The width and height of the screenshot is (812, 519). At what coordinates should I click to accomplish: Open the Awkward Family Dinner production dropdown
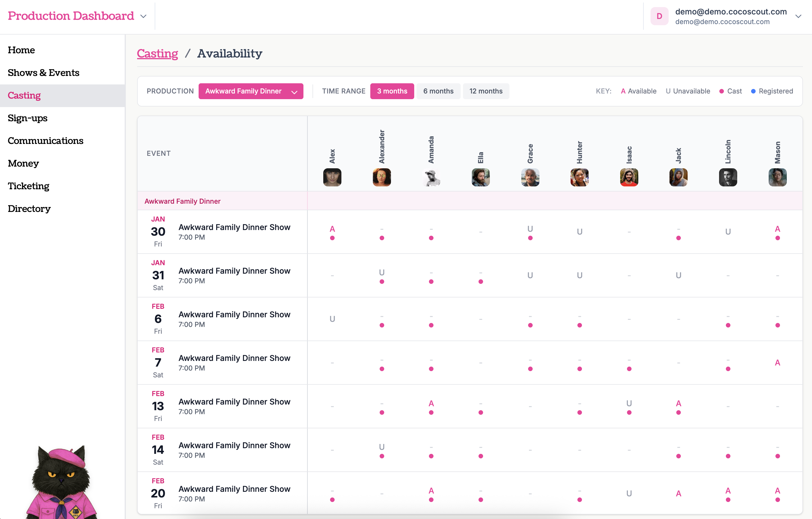(x=250, y=91)
